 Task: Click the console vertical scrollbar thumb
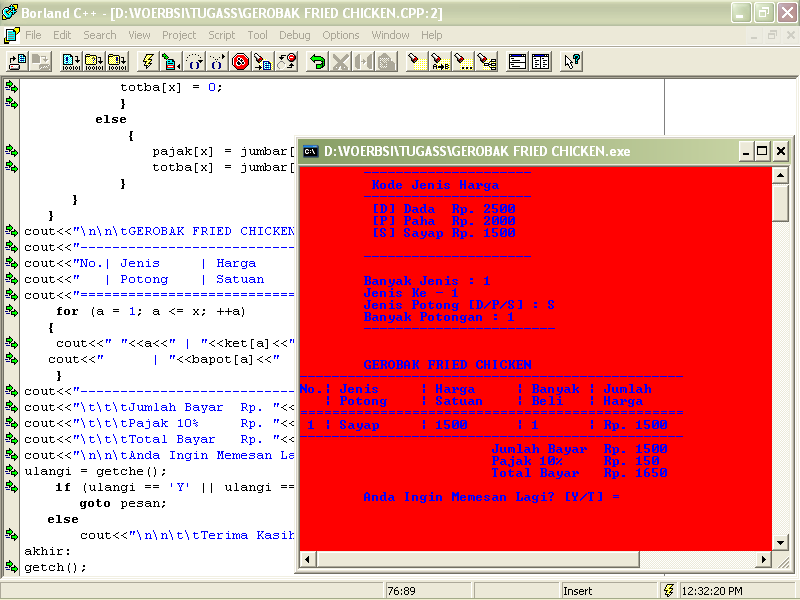(x=780, y=203)
